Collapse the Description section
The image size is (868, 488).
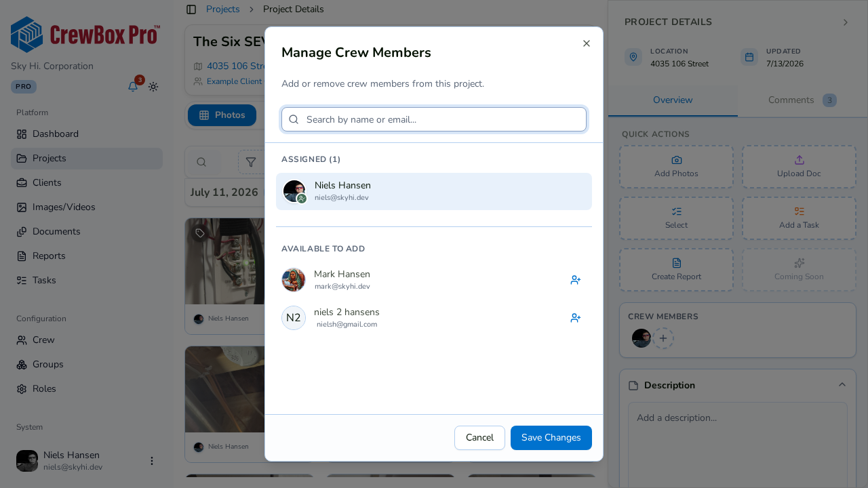coord(842,385)
